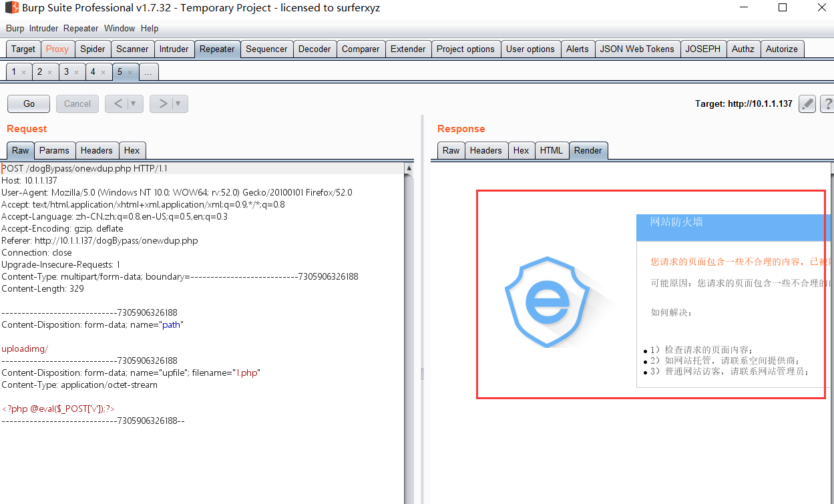The image size is (834, 504).
Task: Click the Burp Suite logo icon in title bar
Action: [13, 8]
